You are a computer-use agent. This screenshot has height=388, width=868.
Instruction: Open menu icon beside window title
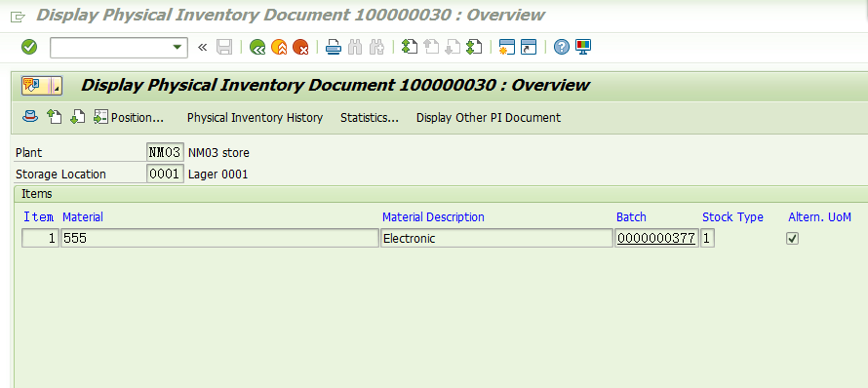click(x=18, y=16)
